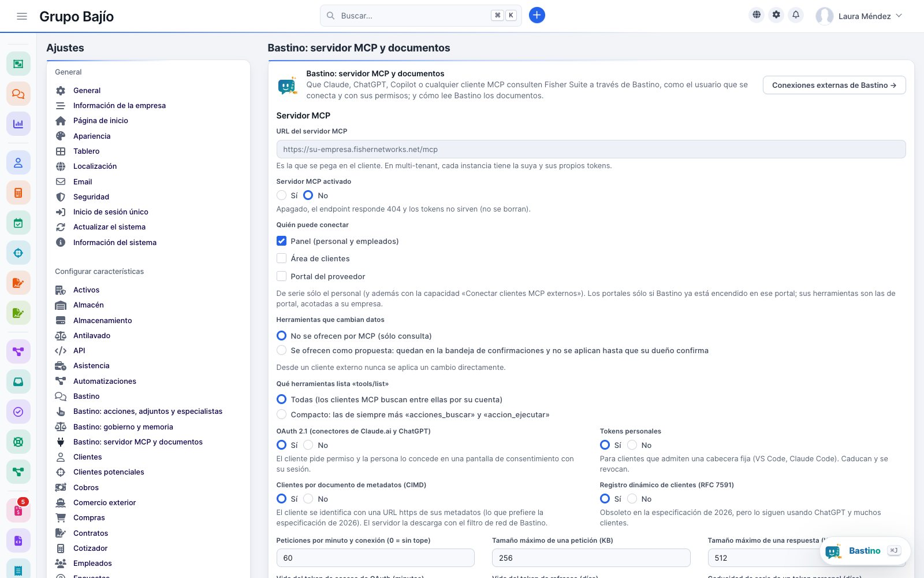The height and width of the screenshot is (578, 924).
Task: Set Servidor MCP activado to Sí
Action: (281, 195)
